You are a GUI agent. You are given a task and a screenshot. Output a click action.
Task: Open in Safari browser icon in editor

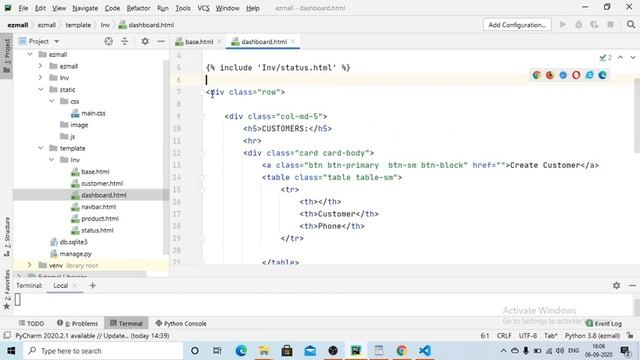(563, 75)
